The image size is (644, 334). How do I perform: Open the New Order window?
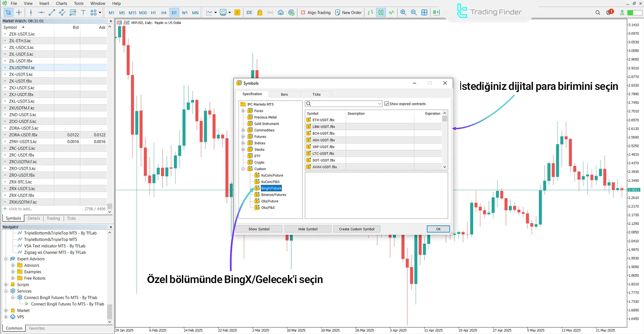pos(348,12)
